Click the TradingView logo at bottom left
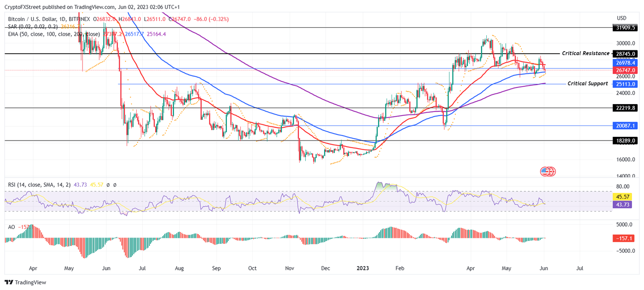 point(25,282)
